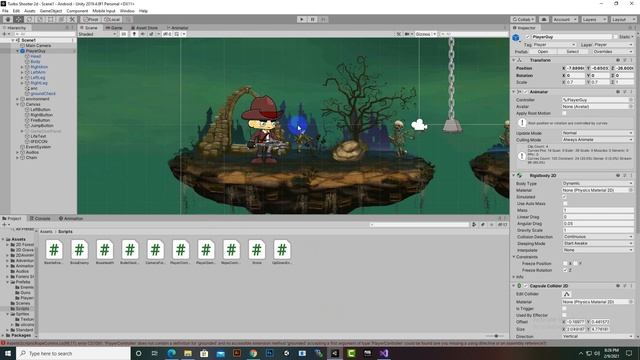Open the Microsoft Edge taskbar icon
Viewport: 640px width, 360px height.
[171, 353]
